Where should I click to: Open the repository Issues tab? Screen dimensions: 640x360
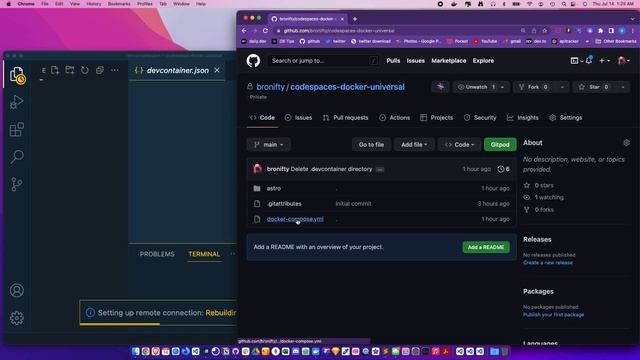point(298,118)
